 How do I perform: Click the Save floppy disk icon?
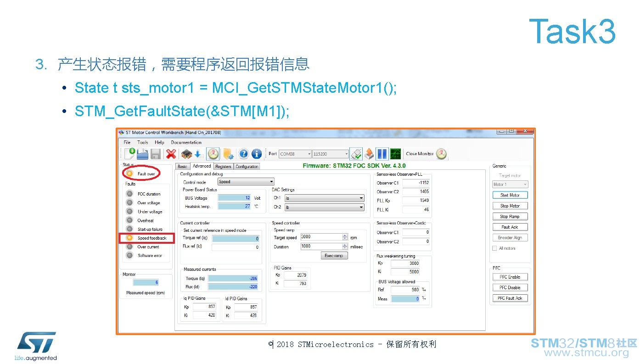click(156, 154)
